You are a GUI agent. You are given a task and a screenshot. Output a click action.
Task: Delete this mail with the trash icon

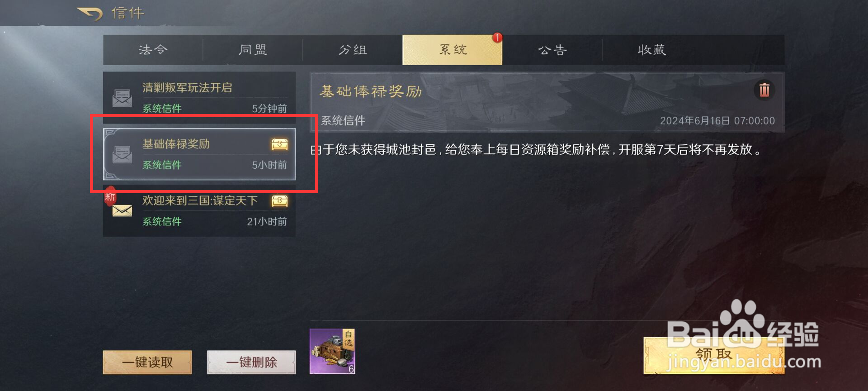(764, 90)
